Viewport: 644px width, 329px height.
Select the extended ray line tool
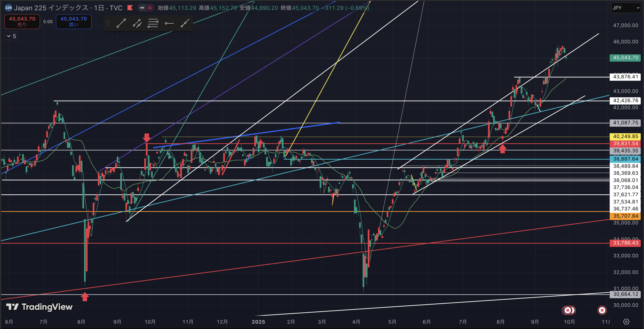185,23
